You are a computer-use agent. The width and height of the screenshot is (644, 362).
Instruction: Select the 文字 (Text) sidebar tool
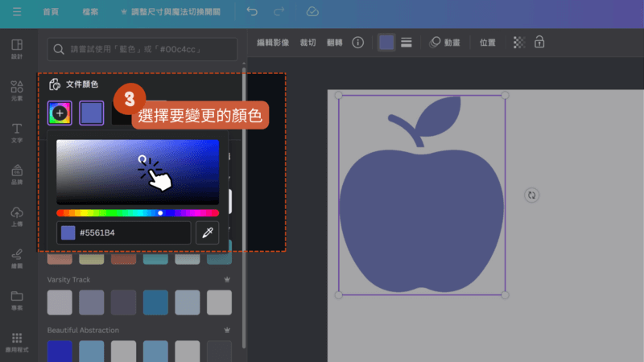[17, 132]
